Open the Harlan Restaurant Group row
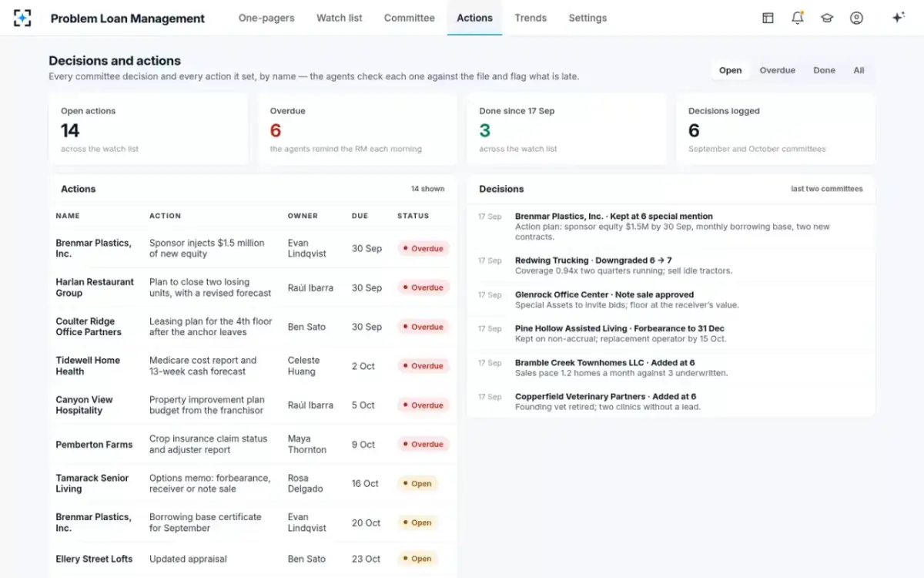This screenshot has width=924, height=578. pos(253,287)
